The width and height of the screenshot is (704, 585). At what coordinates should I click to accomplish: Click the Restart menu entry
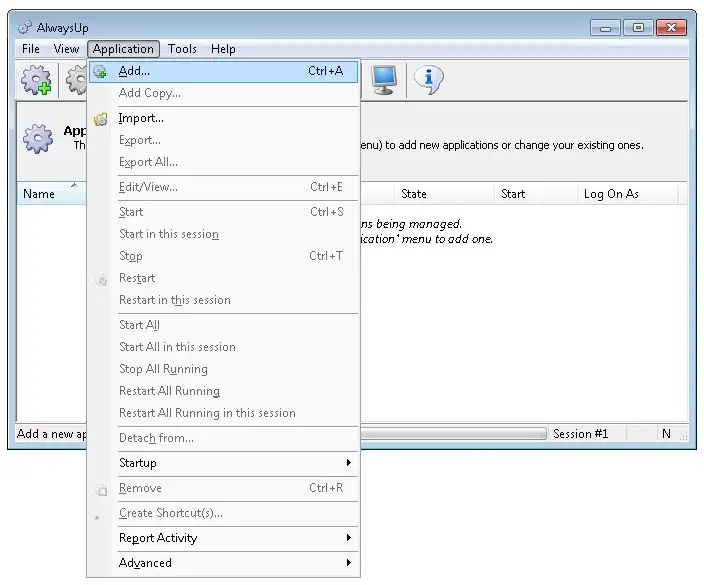click(x=224, y=278)
